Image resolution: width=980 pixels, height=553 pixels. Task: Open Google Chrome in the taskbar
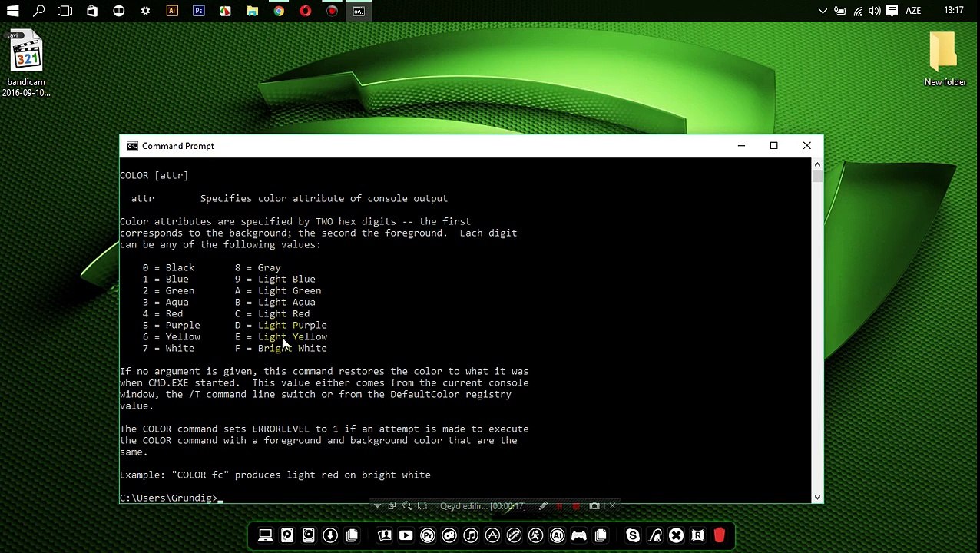tap(279, 11)
